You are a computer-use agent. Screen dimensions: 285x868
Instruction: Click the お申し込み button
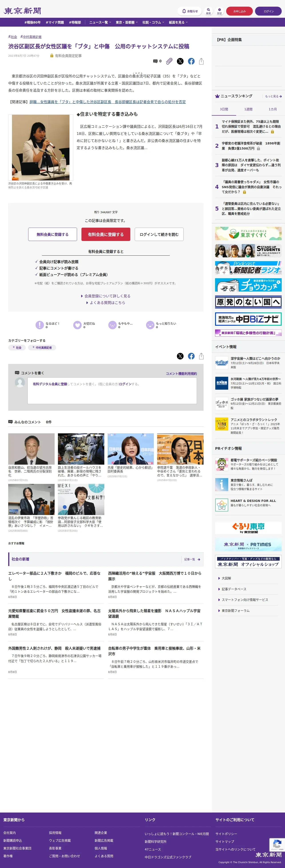[239, 11]
